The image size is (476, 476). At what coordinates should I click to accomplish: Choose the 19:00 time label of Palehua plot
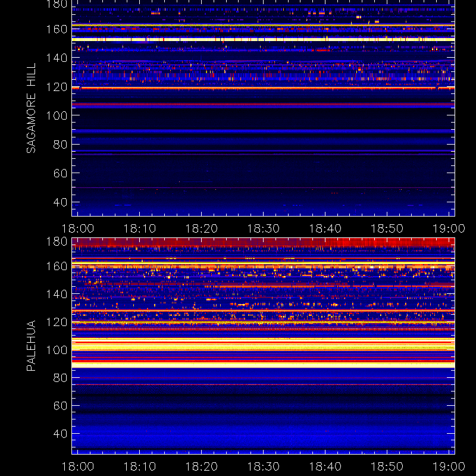449,466
